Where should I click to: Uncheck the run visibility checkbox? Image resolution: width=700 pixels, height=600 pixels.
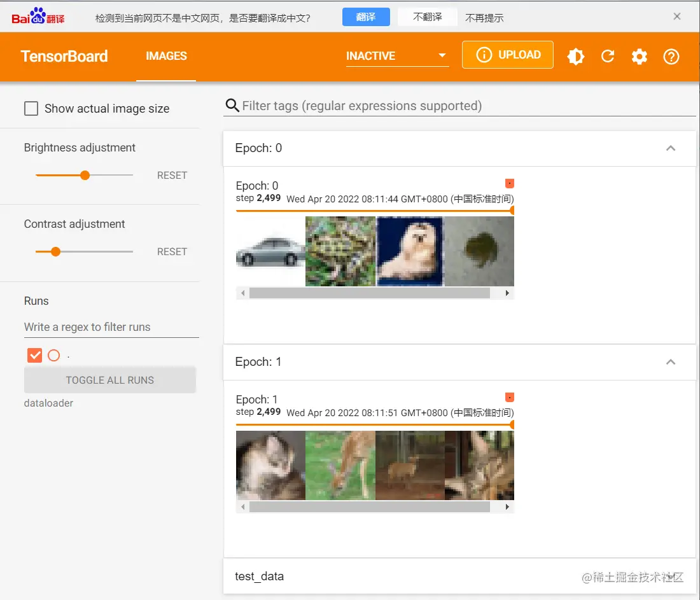pyautogui.click(x=34, y=356)
